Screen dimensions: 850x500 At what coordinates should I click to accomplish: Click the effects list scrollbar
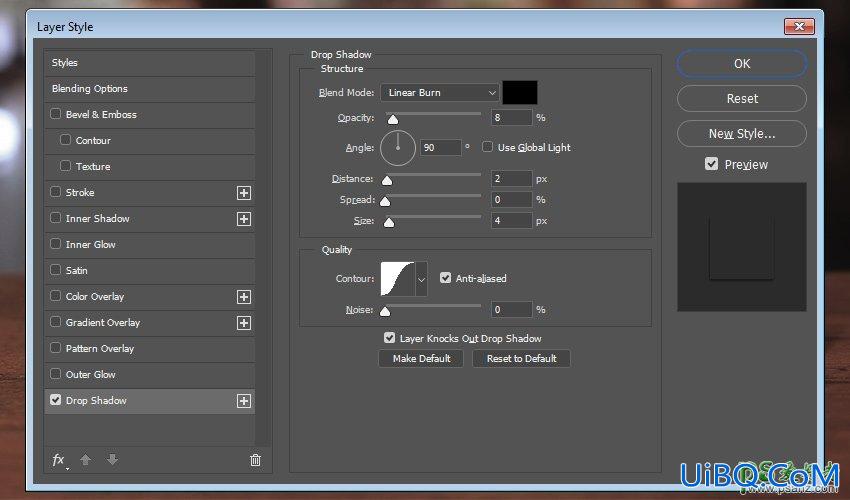(x=262, y=248)
